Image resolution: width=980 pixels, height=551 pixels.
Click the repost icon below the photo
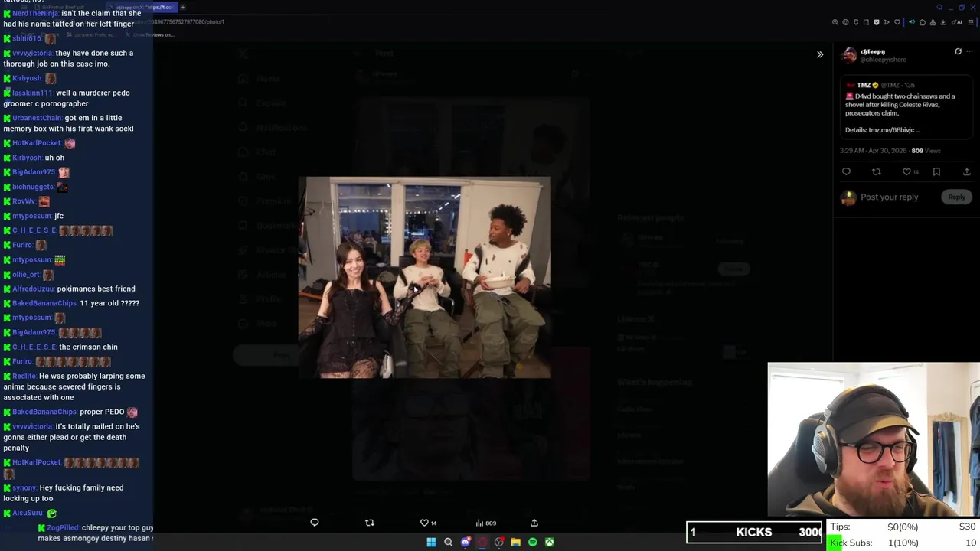coord(370,523)
